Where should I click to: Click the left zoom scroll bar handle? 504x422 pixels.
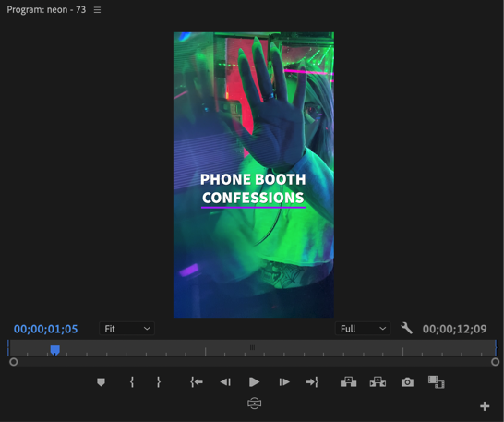(x=14, y=362)
